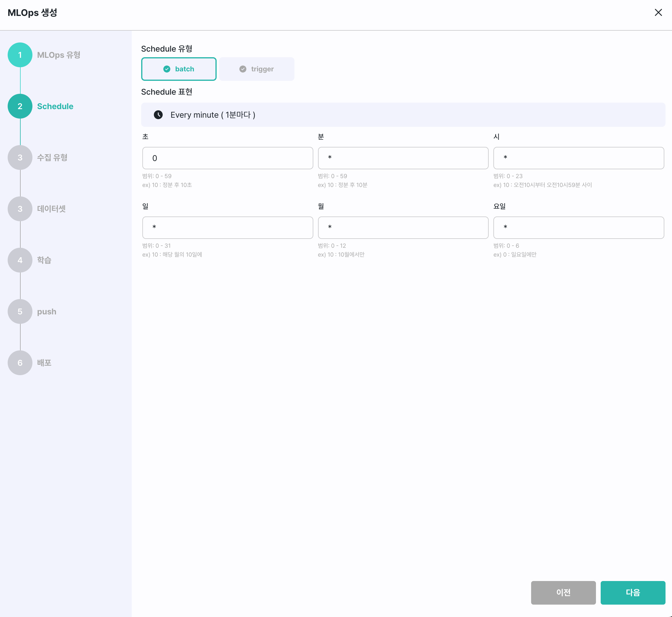
Task: Click the 초 (seconds) input field
Action: [228, 158]
